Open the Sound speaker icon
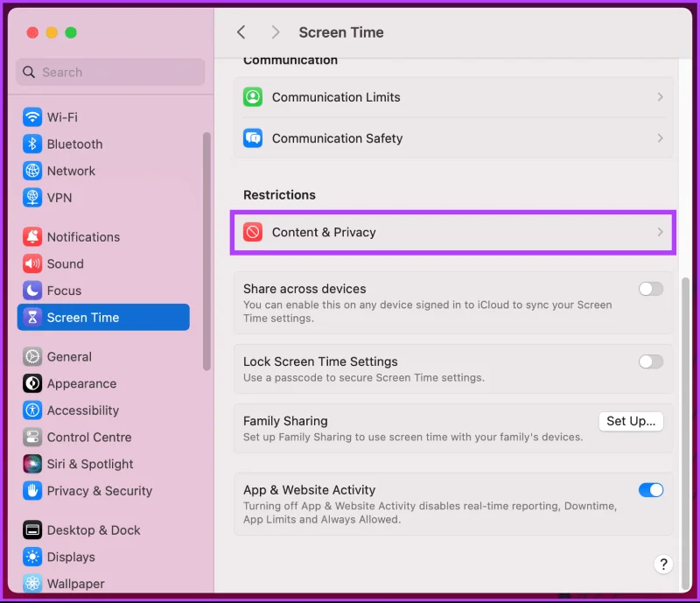The width and height of the screenshot is (700, 603). point(32,263)
